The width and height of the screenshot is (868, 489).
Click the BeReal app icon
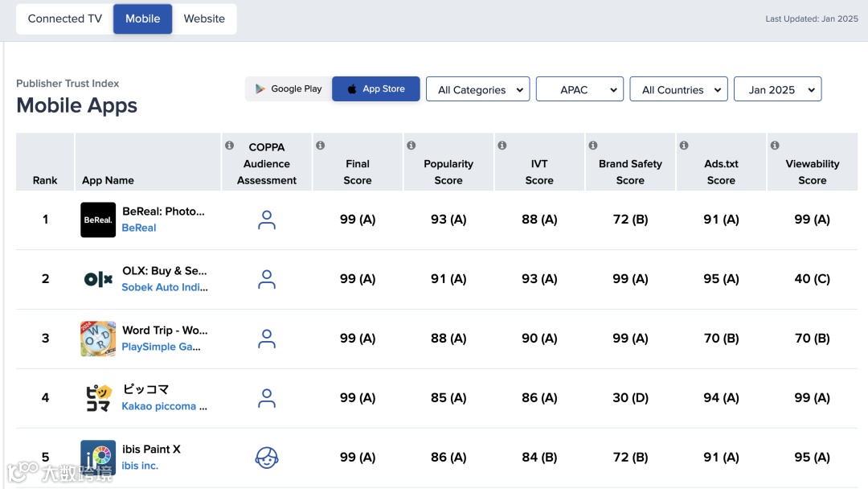click(x=98, y=220)
